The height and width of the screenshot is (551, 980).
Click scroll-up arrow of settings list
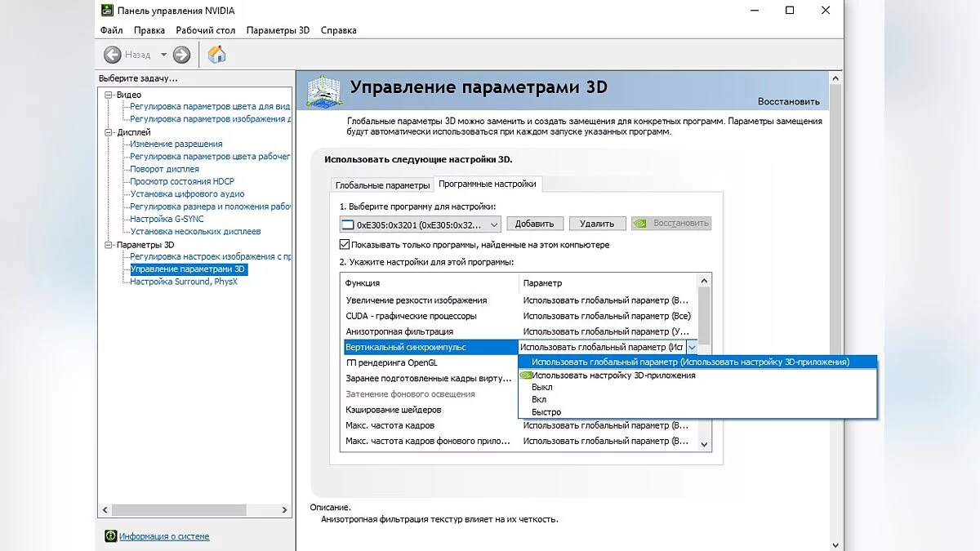[705, 280]
